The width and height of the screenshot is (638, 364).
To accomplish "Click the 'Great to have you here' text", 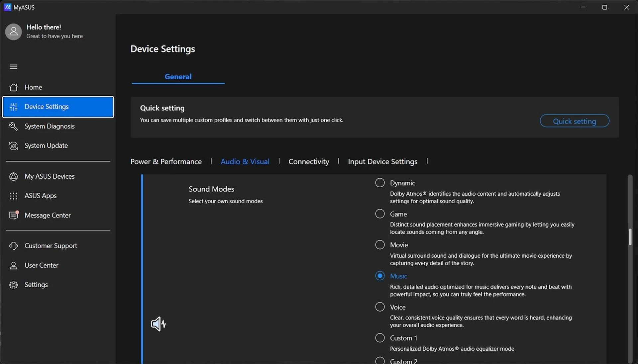I will point(54,36).
